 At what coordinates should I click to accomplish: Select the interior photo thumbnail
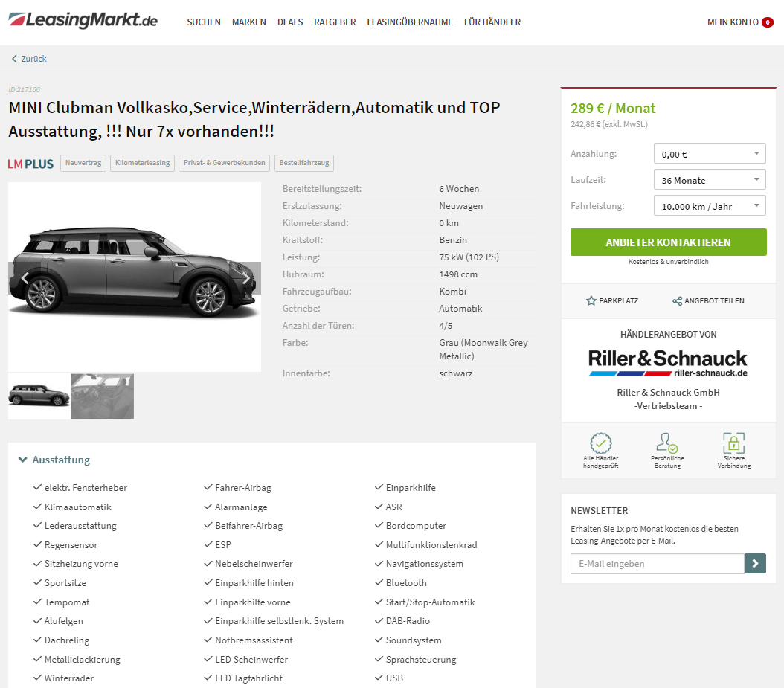pos(103,396)
